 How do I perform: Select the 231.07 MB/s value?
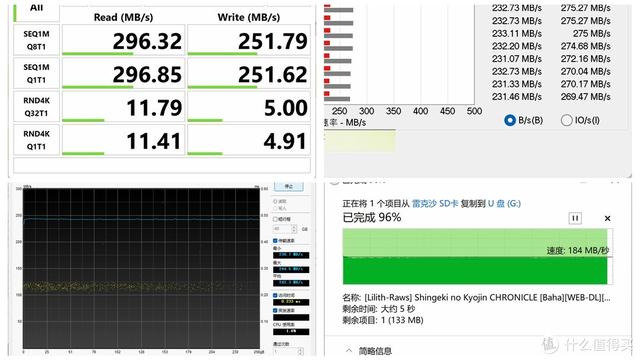(x=517, y=59)
